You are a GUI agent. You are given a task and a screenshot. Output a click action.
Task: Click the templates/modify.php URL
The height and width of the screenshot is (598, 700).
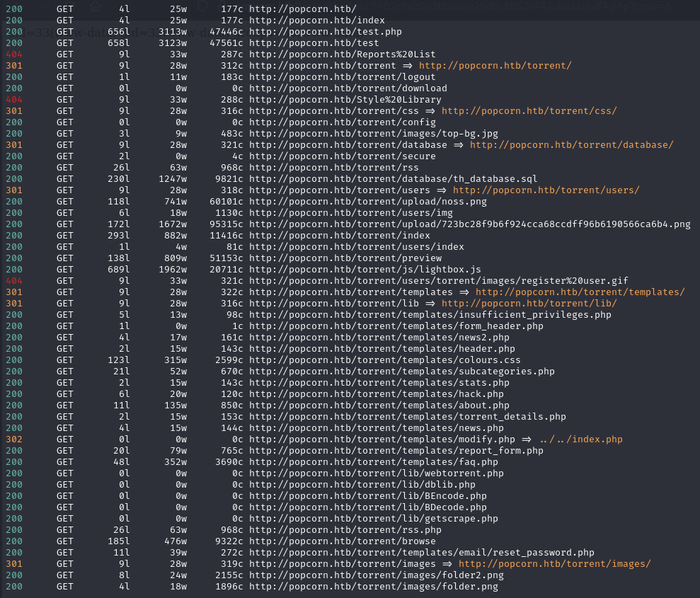(x=381, y=439)
